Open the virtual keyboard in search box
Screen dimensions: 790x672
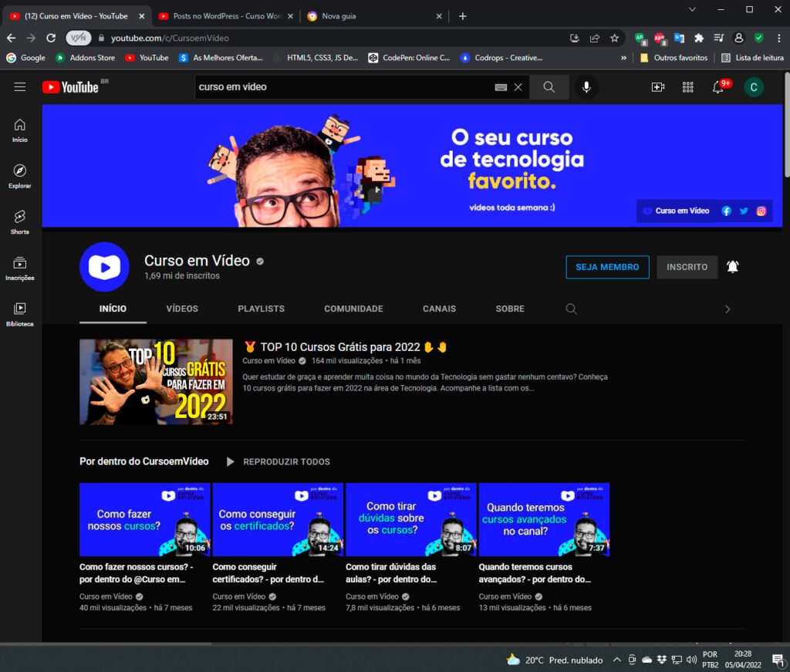(501, 87)
